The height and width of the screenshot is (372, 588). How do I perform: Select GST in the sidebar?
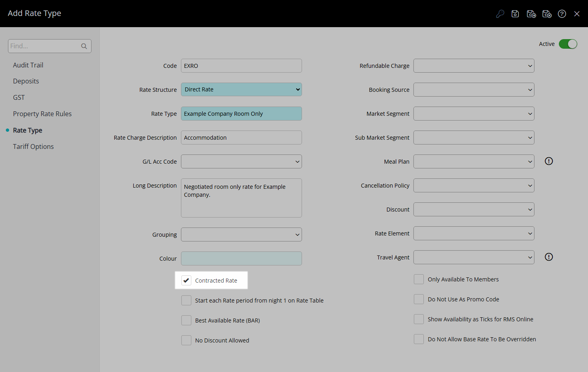[19, 97]
